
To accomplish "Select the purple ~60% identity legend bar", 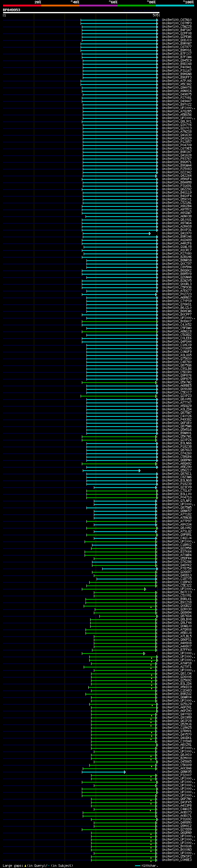I will click(99, 6).
